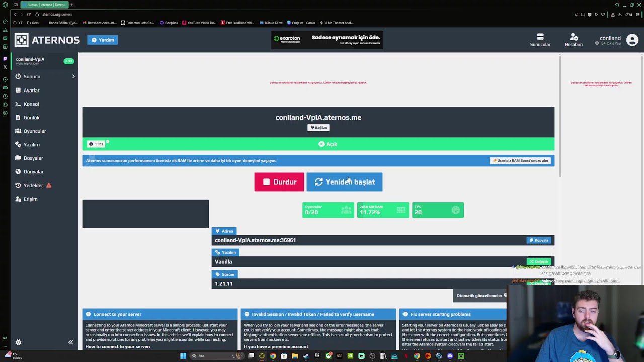Image resolution: width=644 pixels, height=362 pixels.
Task: Open the BeepBox bookmark
Action: tap(169, 23)
